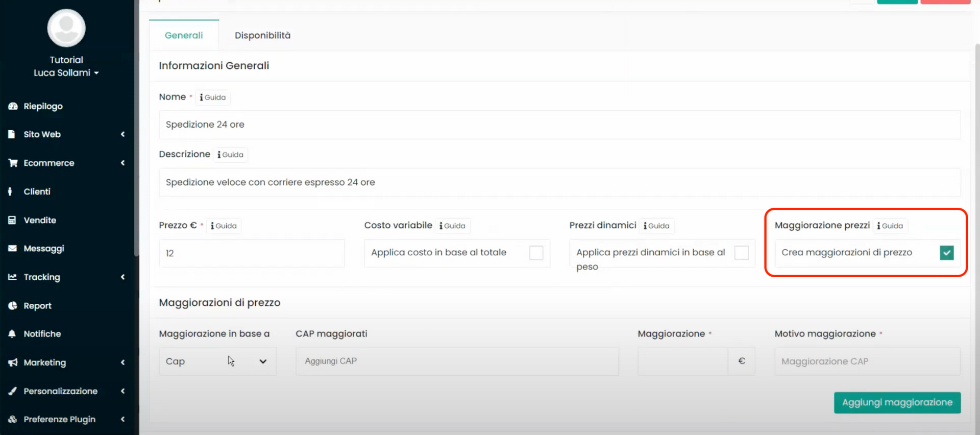Uncheck Crea maggiorazioni di prezzo
Viewport: 980px width, 435px height.
pos(946,253)
